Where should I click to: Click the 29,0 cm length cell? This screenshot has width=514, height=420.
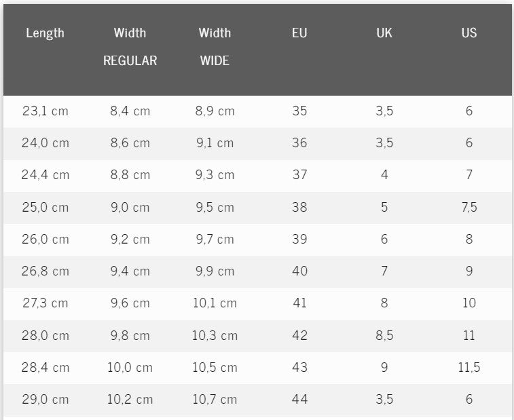(45, 400)
